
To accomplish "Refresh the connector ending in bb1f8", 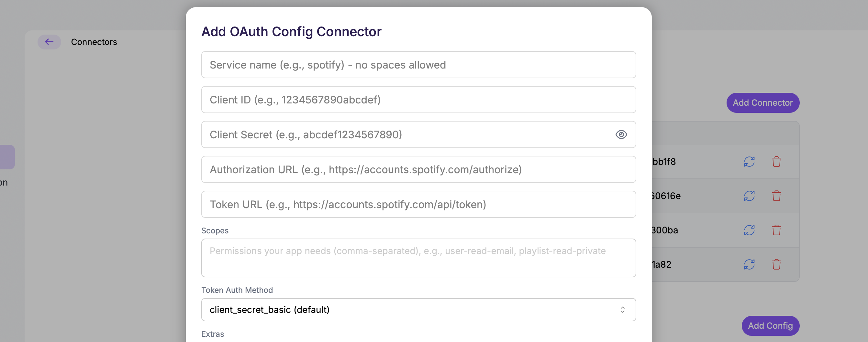I will pyautogui.click(x=749, y=162).
